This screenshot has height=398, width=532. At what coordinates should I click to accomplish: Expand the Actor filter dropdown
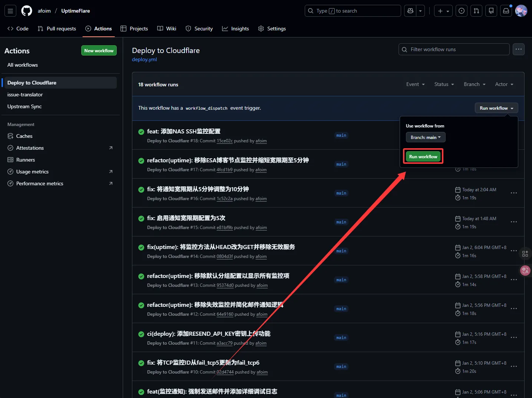[x=504, y=84]
